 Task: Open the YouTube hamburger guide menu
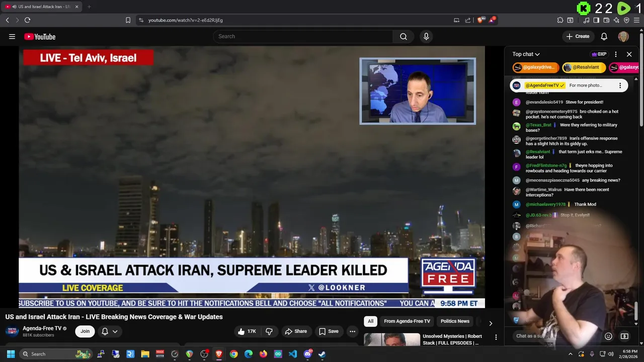tap(12, 36)
